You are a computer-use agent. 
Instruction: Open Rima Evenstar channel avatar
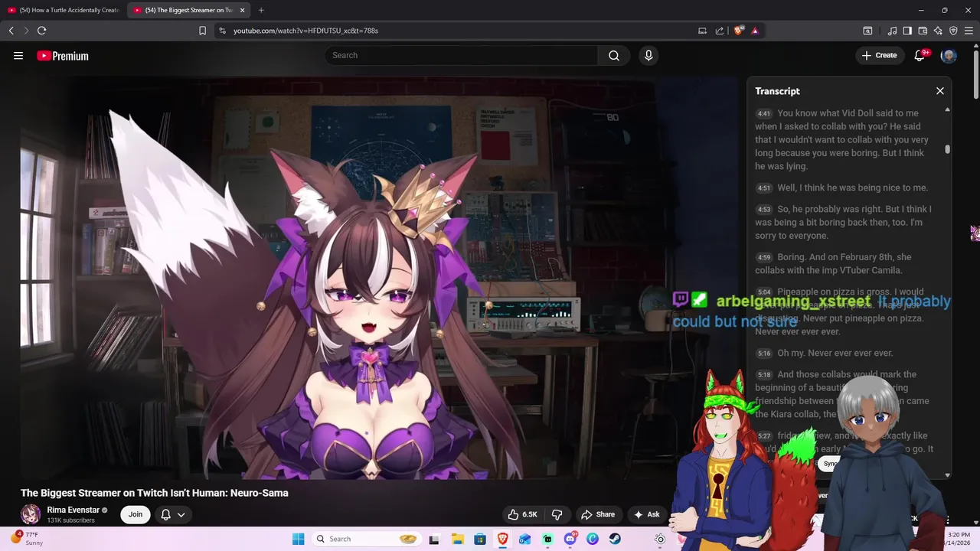click(x=31, y=514)
